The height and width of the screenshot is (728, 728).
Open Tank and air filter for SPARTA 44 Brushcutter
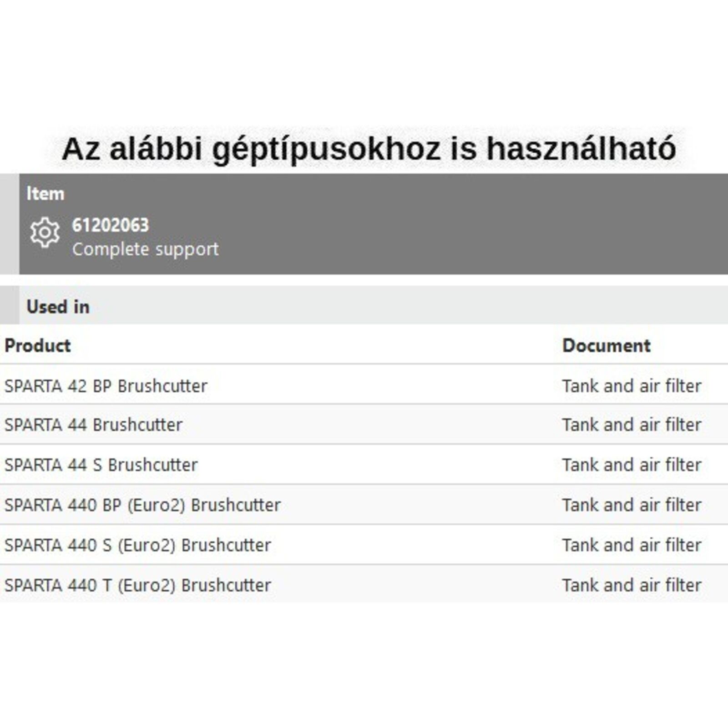click(632, 425)
